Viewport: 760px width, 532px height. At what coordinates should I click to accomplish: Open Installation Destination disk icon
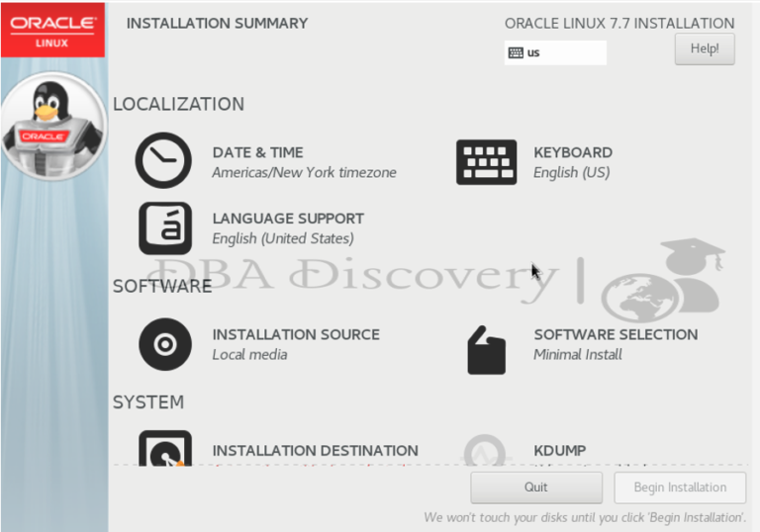click(165, 448)
